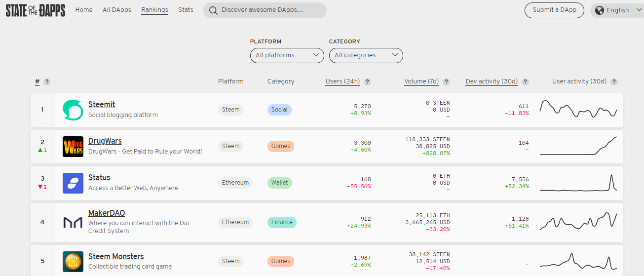644x276 pixels.
Task: Click the MakerDAO logo icon
Action: 73,222
